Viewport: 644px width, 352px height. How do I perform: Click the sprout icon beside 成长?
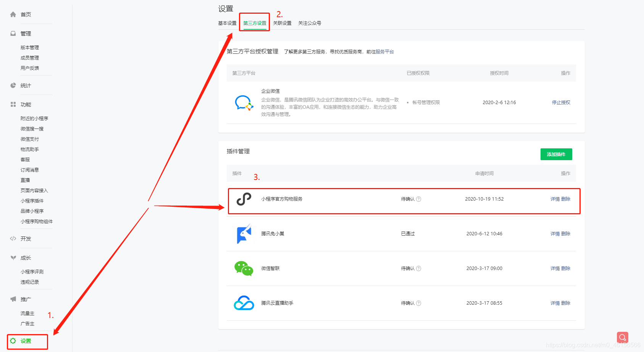coord(13,258)
